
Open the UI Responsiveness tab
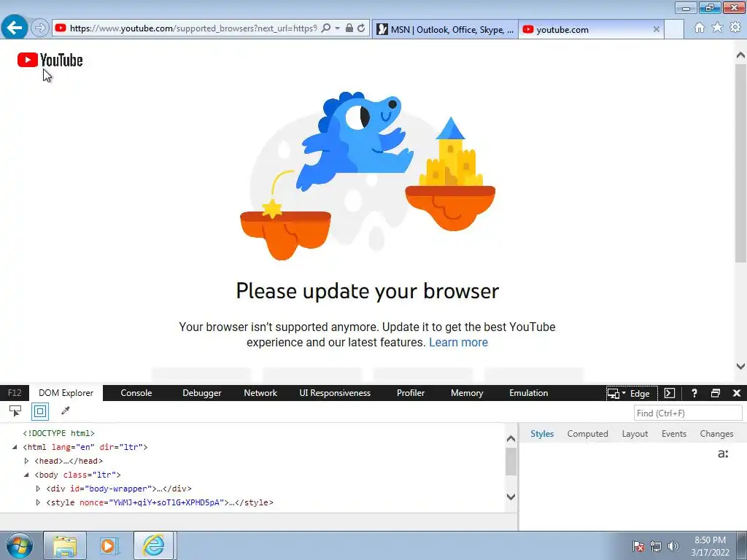[x=335, y=393]
